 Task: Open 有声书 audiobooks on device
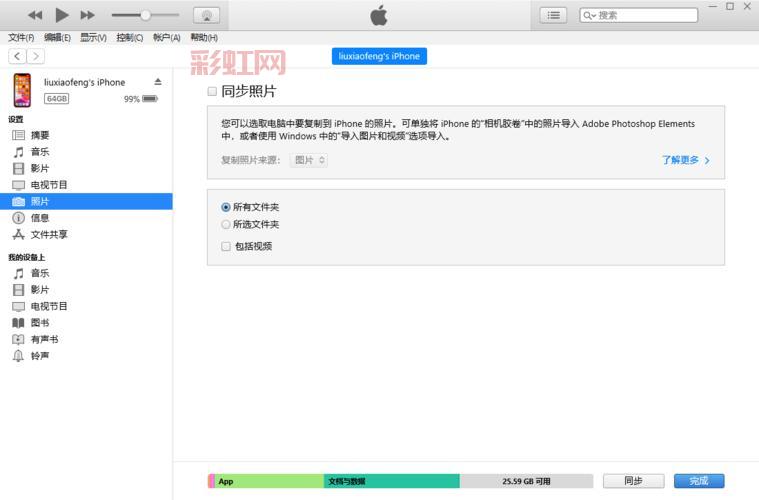click(86, 339)
